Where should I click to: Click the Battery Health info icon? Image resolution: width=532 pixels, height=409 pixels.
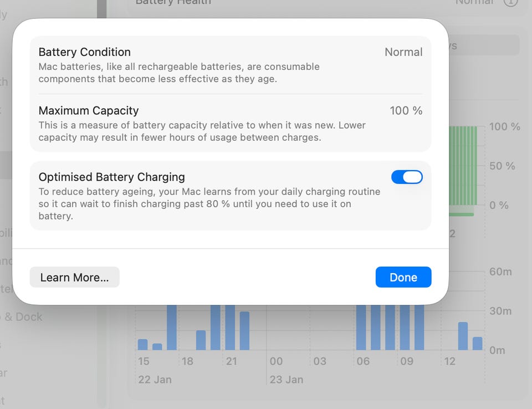click(510, 2)
